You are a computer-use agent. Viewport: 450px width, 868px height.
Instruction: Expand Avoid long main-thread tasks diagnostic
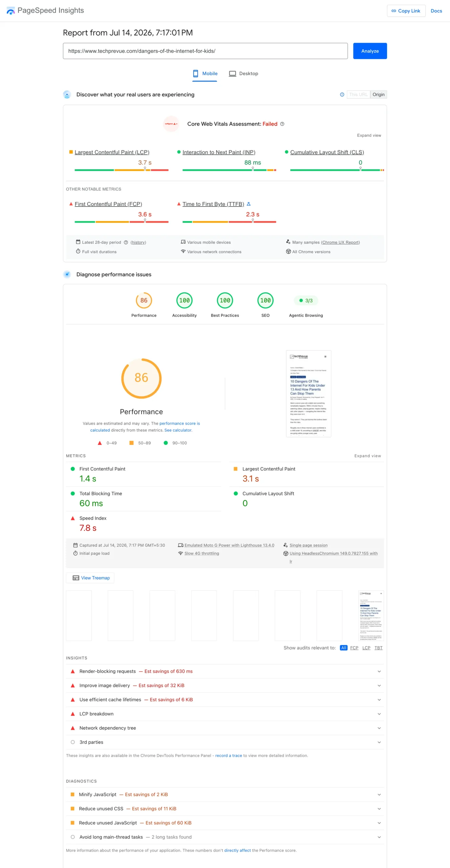coord(225,837)
